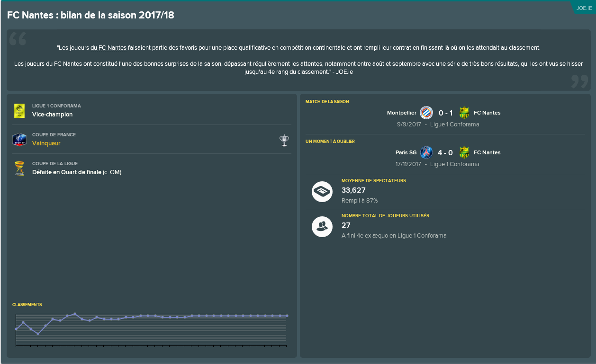Click the 'FC Nantes : bilan de la saison 2017/18' title
This screenshot has height=364, width=596.
coord(90,15)
